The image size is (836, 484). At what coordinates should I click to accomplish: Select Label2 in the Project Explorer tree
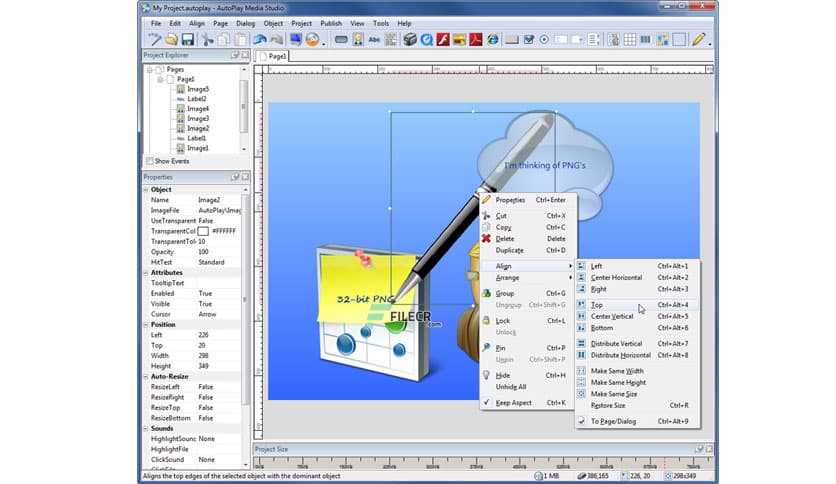pyautogui.click(x=197, y=99)
